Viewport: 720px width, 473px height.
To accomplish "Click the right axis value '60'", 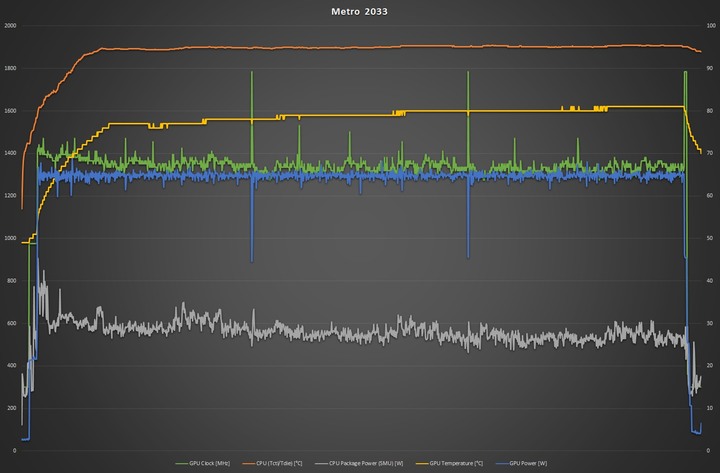I will 710,196.
